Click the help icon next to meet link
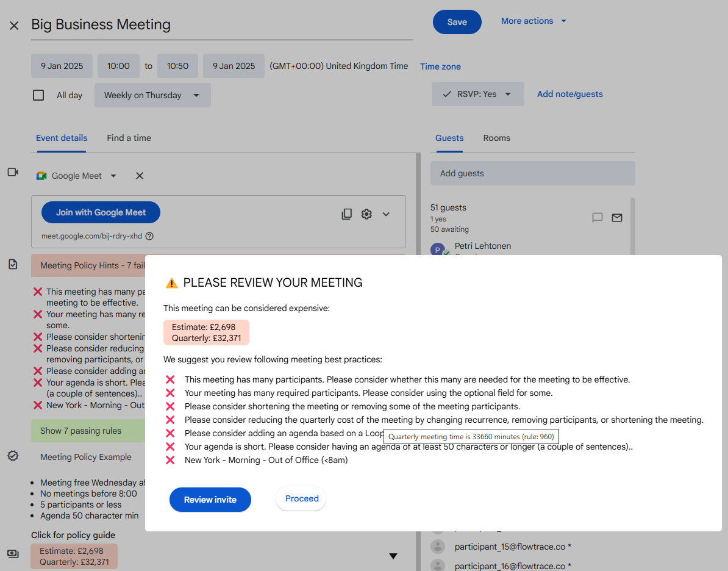728x571 pixels. click(149, 235)
